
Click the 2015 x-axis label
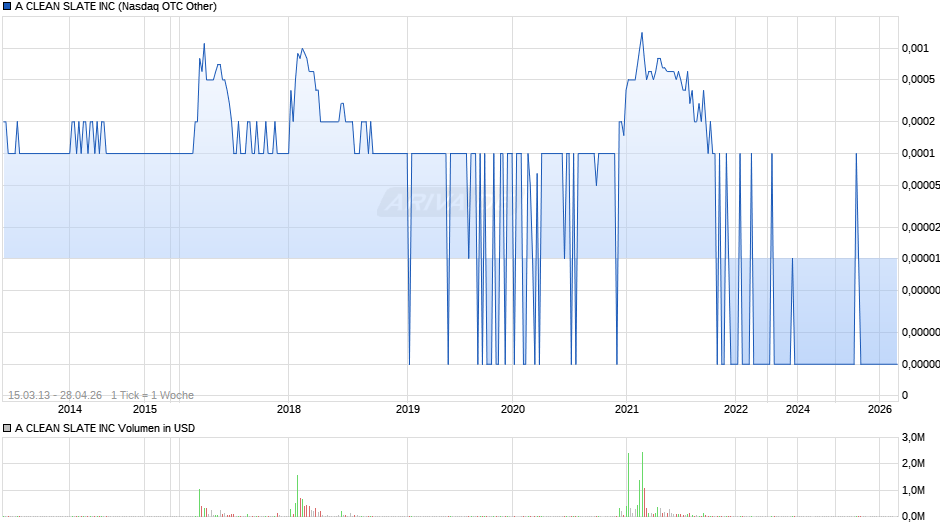pyautogui.click(x=144, y=409)
